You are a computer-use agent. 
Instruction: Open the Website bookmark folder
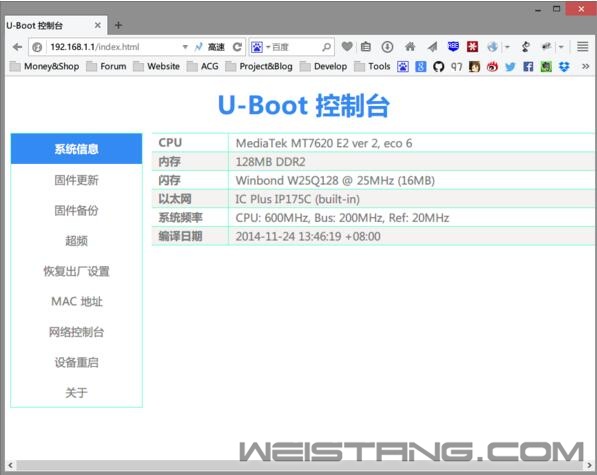156,67
